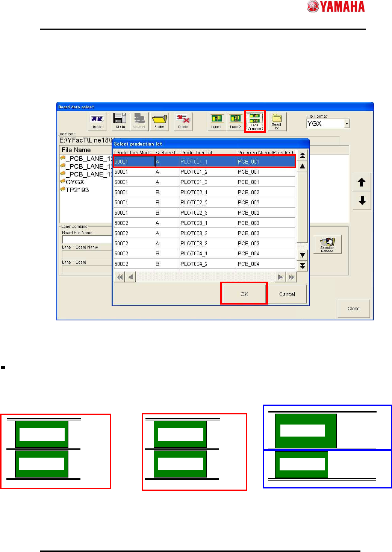Viewport: 392px width, 552px height.
Task: Click the Selection Release button icon
Action: pos(327,244)
